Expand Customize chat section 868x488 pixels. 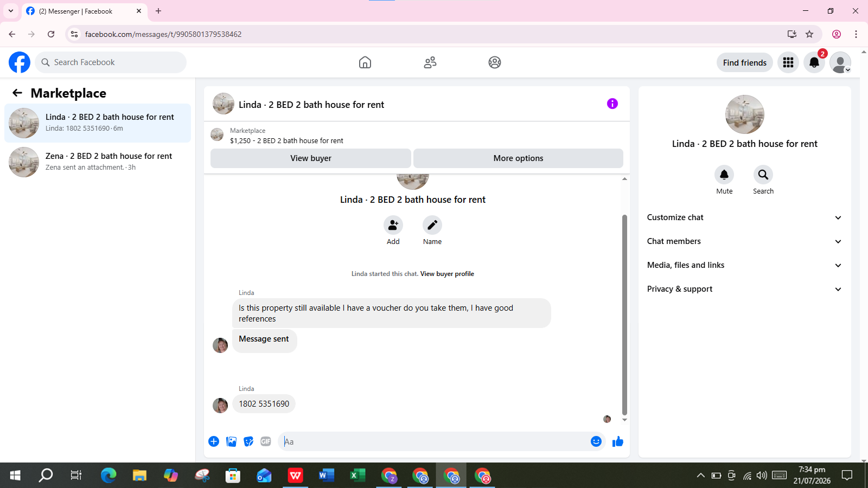click(744, 217)
